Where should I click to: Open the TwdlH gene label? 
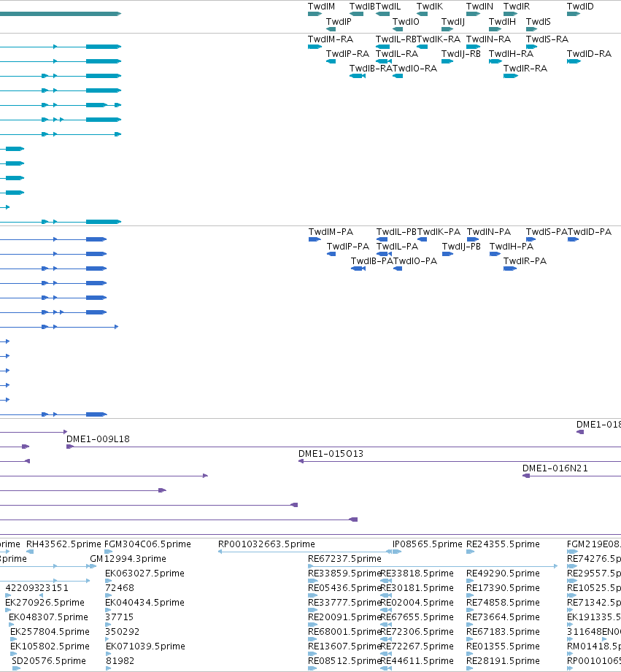point(502,21)
